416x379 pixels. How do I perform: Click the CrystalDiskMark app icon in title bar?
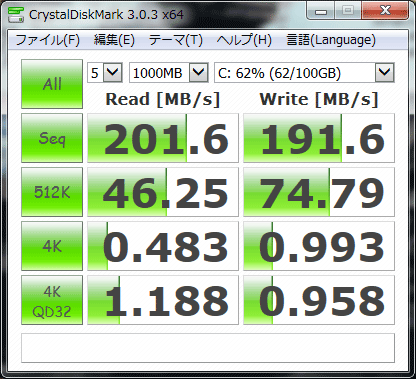pyautogui.click(x=16, y=14)
